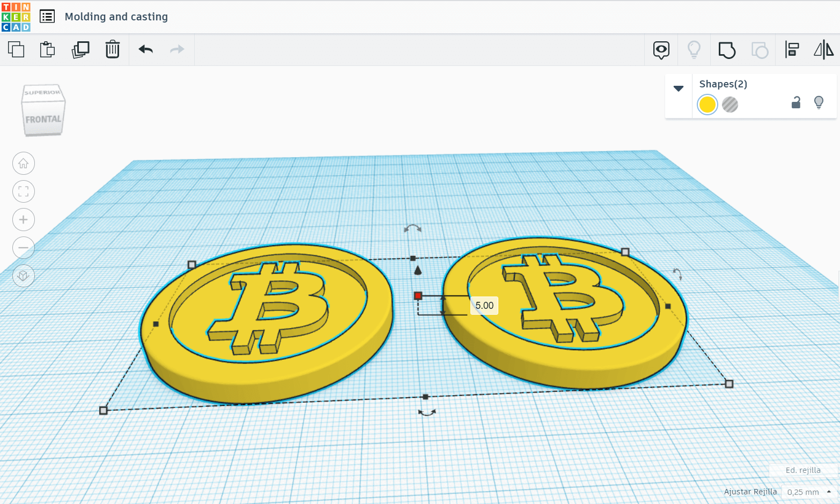Zoom out the workplane view
Screen dimensions: 840x504
(24, 248)
